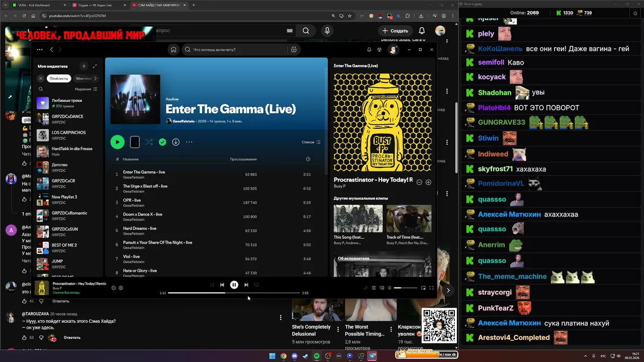The image size is (644, 362).
Task: Open Spotify three-dot main menu
Action: [40, 50]
